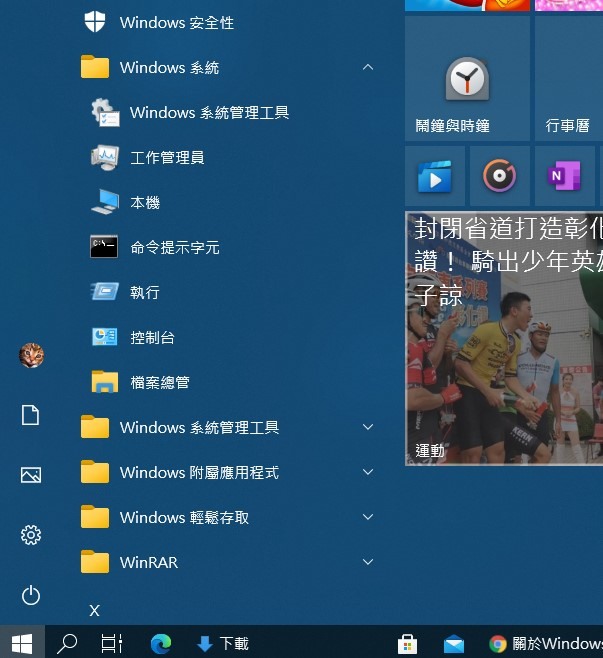The width and height of the screenshot is (603, 658).
Task: Open 控制台 control panel icon
Action: pos(104,337)
